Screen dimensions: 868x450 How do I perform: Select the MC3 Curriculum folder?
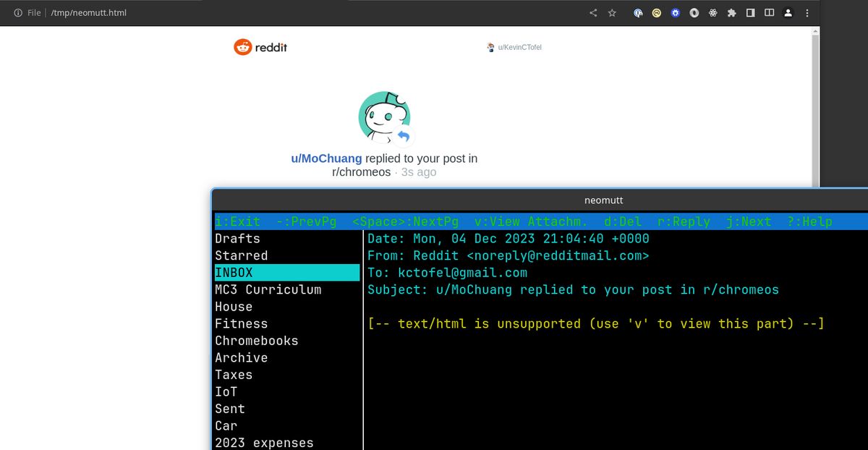point(268,289)
